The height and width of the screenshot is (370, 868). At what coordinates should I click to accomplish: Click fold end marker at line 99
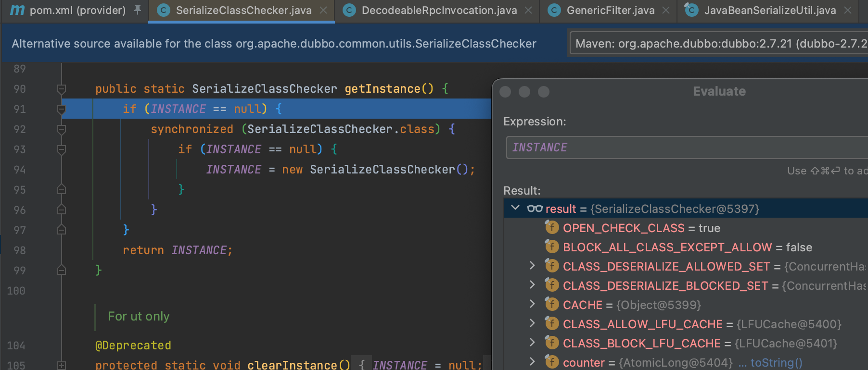tap(62, 270)
